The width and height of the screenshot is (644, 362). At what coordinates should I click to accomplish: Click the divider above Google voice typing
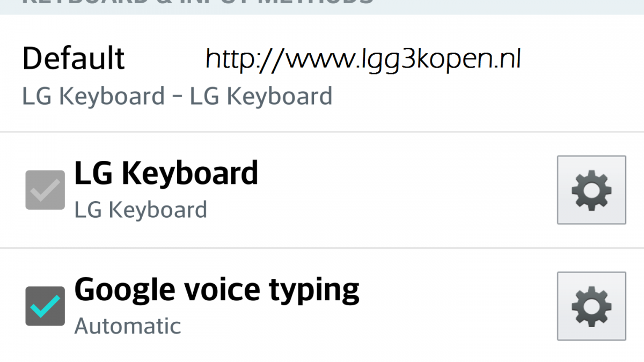tap(322, 248)
